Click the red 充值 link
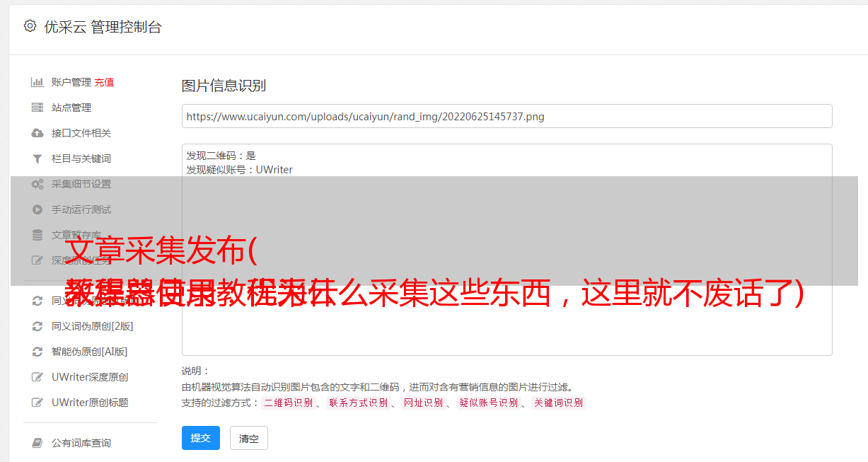The width and height of the screenshot is (868, 462). tap(104, 82)
